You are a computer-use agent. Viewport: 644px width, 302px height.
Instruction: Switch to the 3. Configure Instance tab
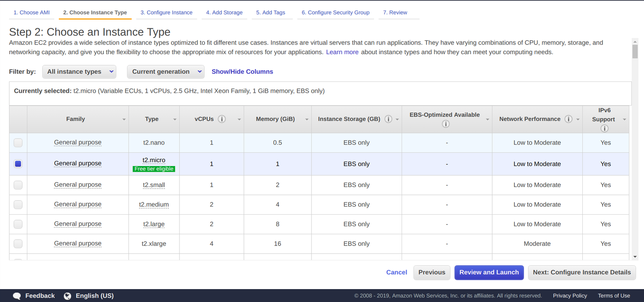[166, 12]
